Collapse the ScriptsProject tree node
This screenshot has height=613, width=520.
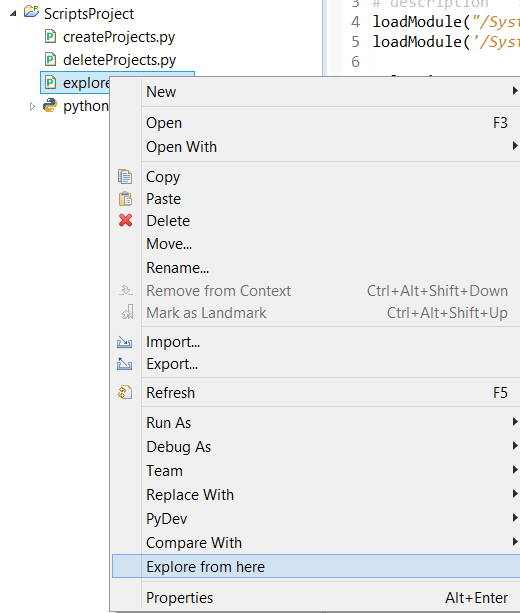tap(13, 14)
